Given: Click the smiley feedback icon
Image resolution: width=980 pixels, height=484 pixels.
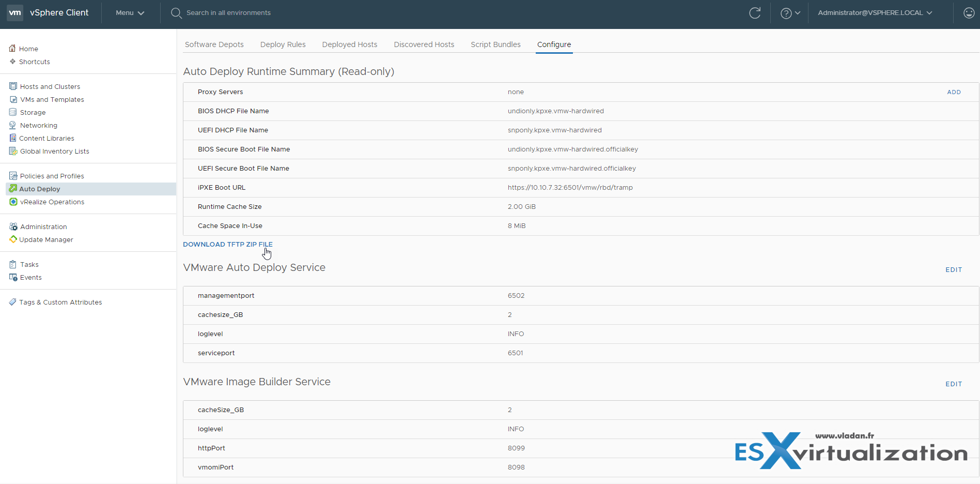Looking at the screenshot, I should coord(969,13).
